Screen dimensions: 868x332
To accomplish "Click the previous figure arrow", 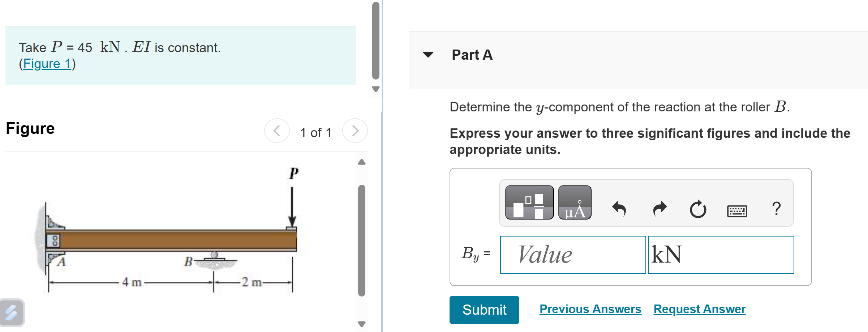I will point(277,131).
